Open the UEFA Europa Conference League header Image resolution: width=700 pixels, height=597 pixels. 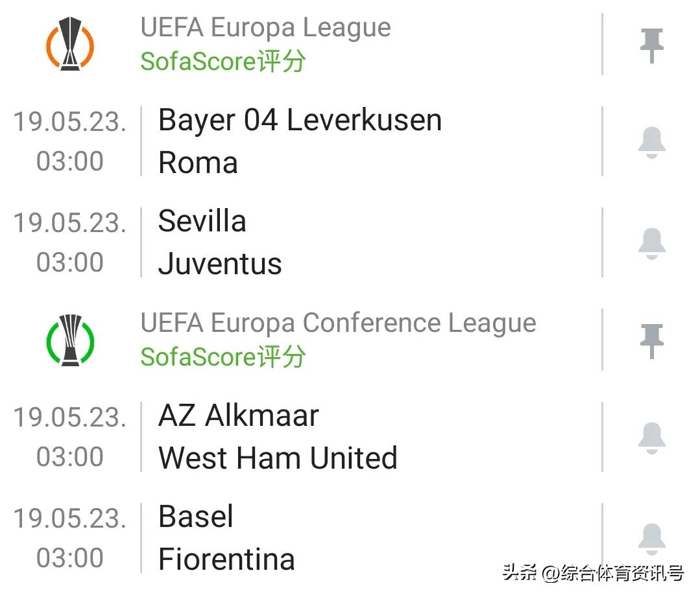point(338,323)
